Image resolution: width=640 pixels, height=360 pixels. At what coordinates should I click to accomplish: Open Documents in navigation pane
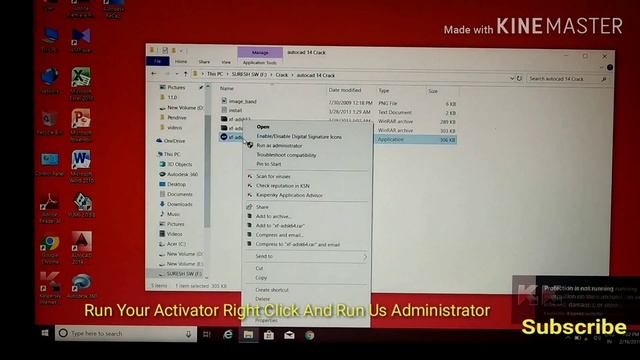[x=179, y=194]
